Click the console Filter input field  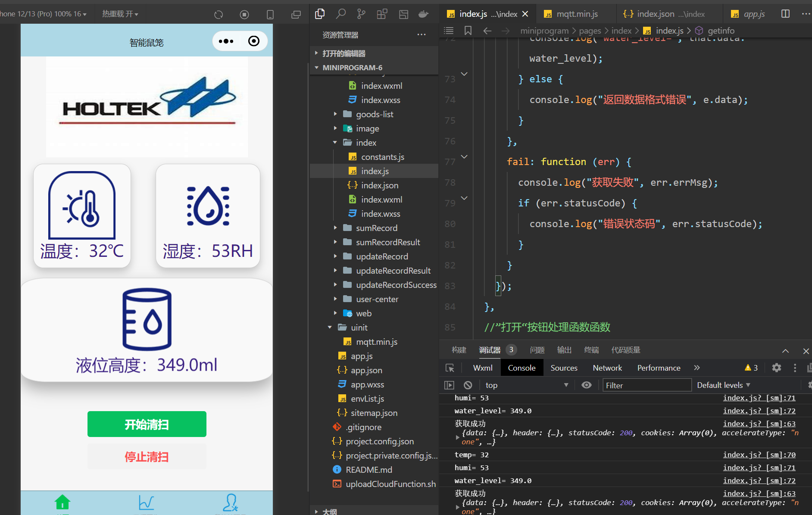647,385
